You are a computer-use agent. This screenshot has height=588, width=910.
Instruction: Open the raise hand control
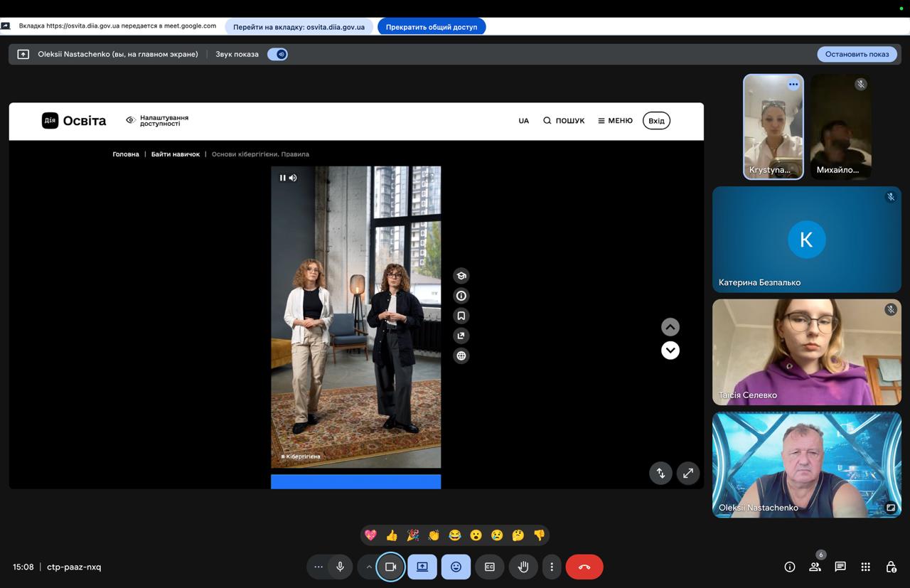click(x=523, y=567)
